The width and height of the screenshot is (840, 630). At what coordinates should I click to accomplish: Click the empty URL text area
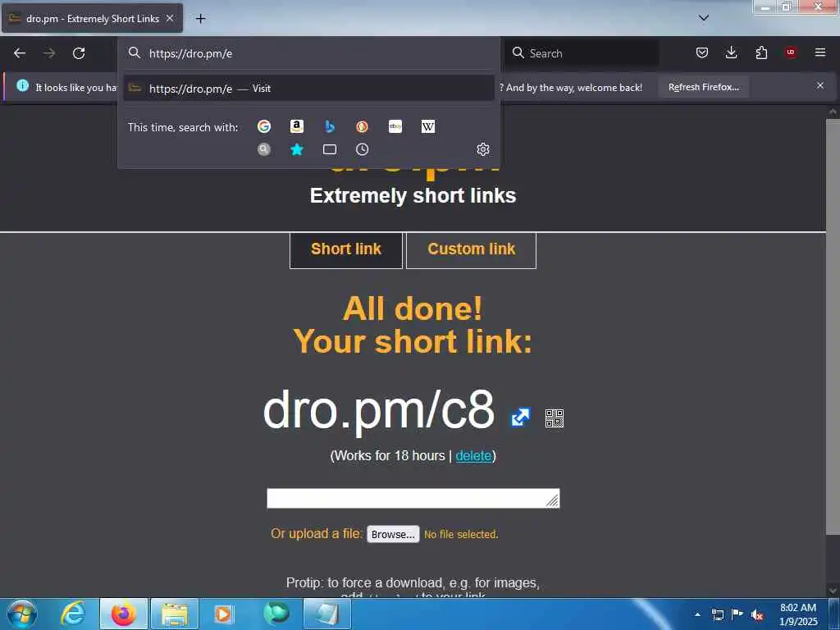coord(413,498)
